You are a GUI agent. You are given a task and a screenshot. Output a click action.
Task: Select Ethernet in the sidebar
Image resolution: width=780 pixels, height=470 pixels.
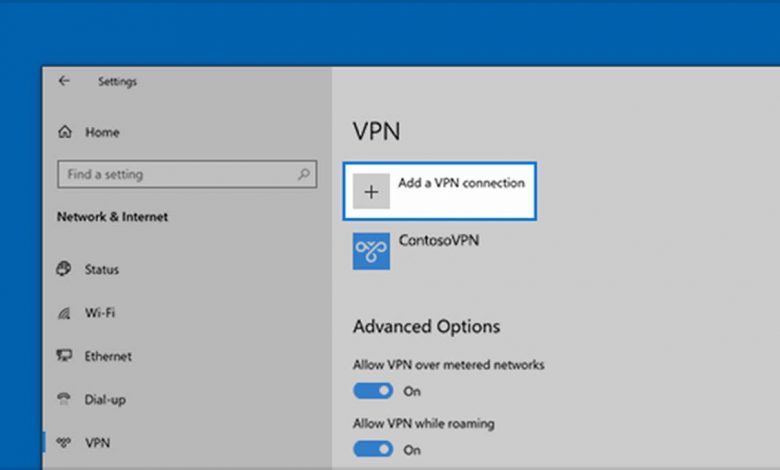coord(108,356)
